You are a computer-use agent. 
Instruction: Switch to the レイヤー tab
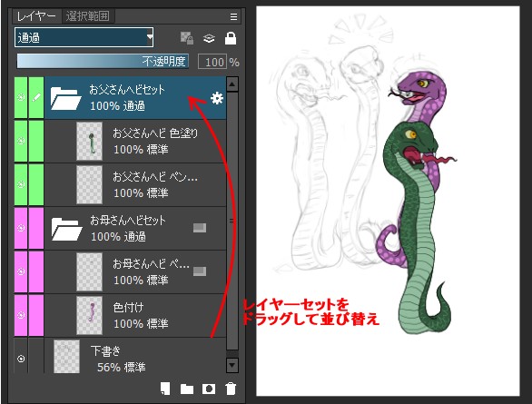36,16
